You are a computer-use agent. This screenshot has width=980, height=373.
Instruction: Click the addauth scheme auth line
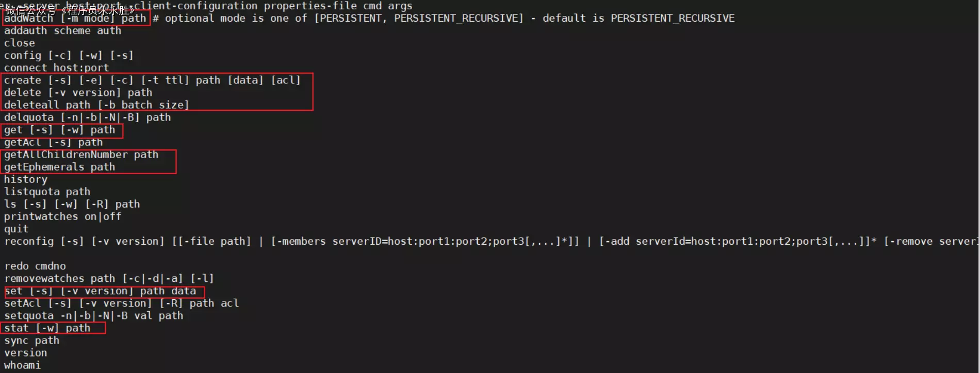coord(62,31)
